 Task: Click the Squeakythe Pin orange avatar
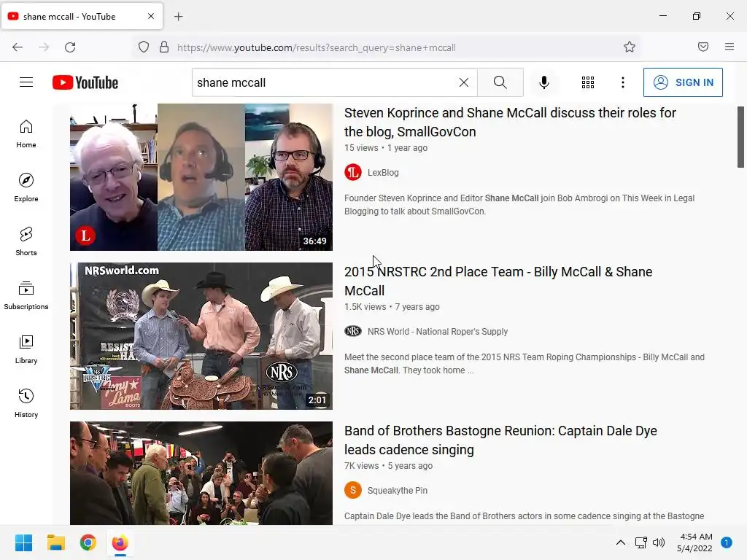pyautogui.click(x=353, y=490)
